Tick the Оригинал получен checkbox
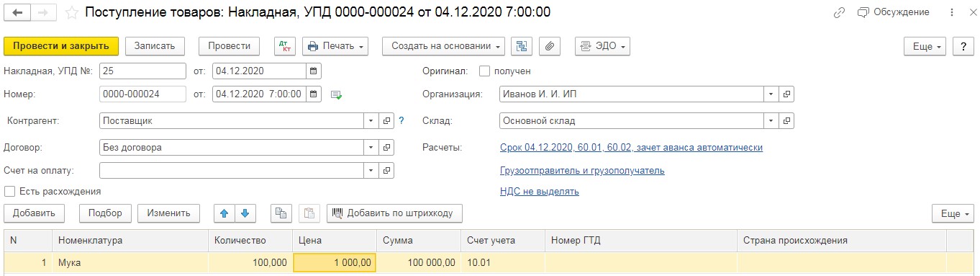Screen dimensions: 980x276 [484, 71]
